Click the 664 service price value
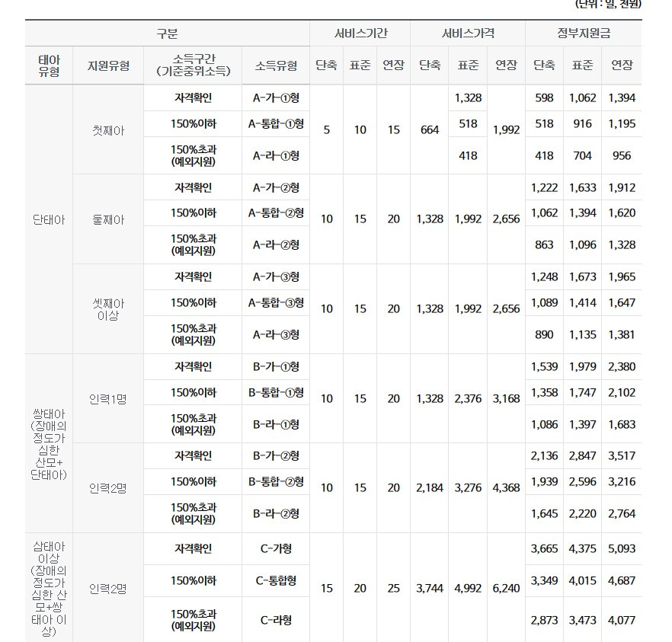Screen dimensions: 672x642 coord(430,129)
